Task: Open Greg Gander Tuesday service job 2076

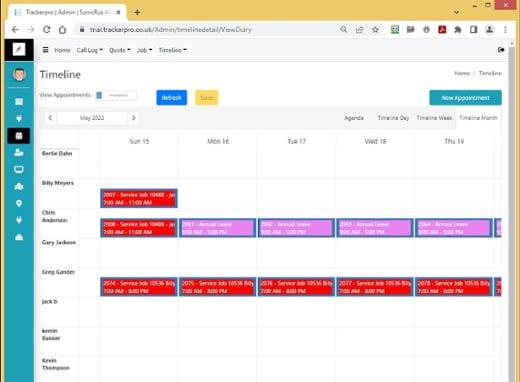Action: pos(296,287)
